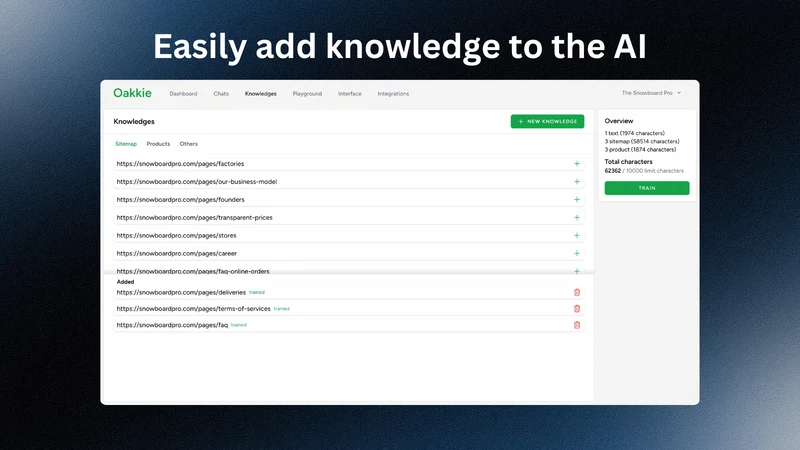
Task: Delete the pages/deliveries entry with trash icon
Action: pyautogui.click(x=577, y=292)
